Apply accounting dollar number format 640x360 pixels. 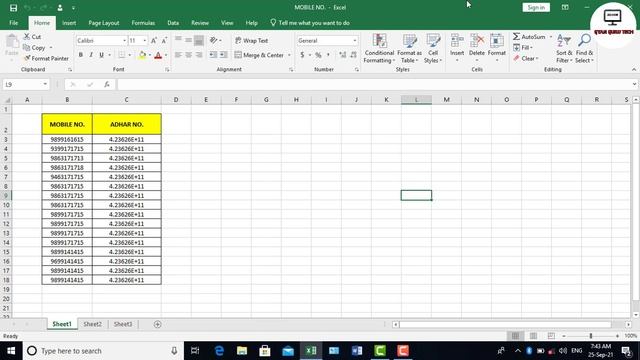[302, 55]
